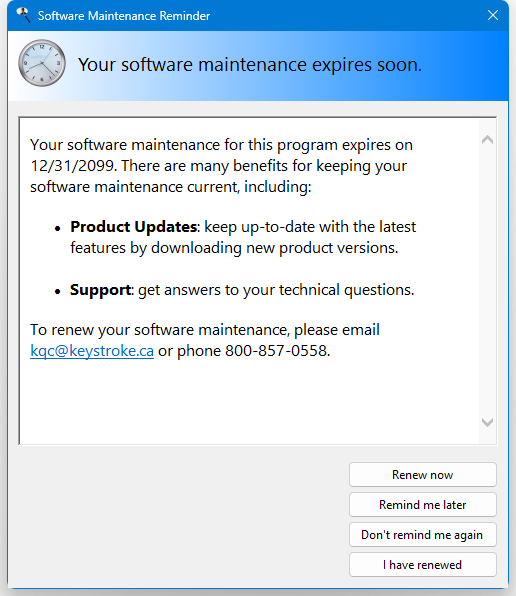Click the Renew now button
Image resolution: width=516 pixels, height=596 pixels.
[x=423, y=474]
